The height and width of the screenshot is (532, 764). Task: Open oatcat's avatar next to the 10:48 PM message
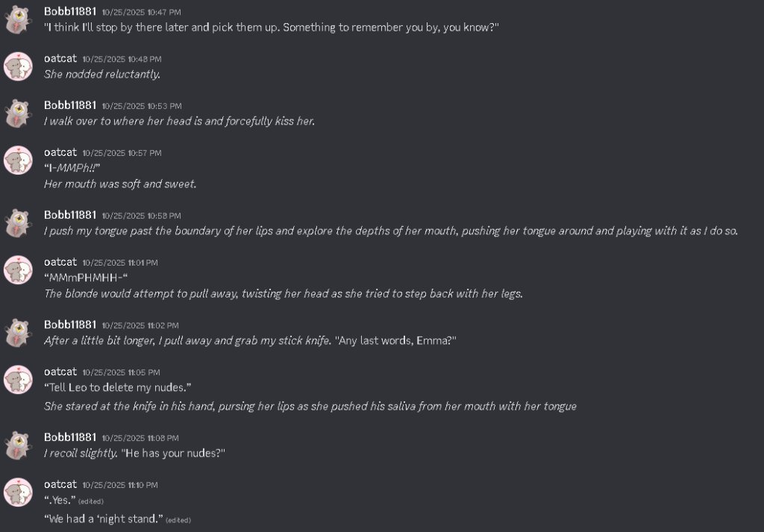click(x=18, y=66)
